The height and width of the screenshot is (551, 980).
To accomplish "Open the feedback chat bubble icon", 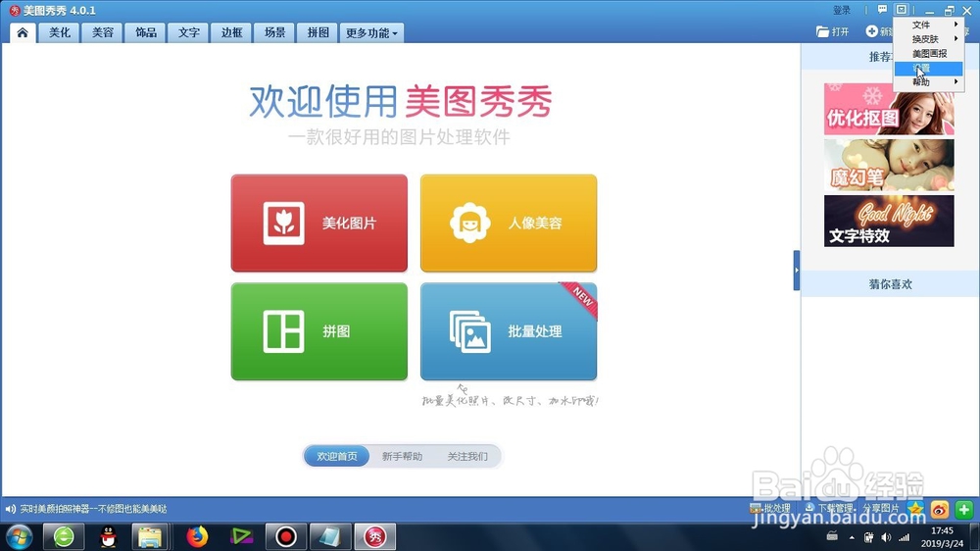I will point(882,10).
